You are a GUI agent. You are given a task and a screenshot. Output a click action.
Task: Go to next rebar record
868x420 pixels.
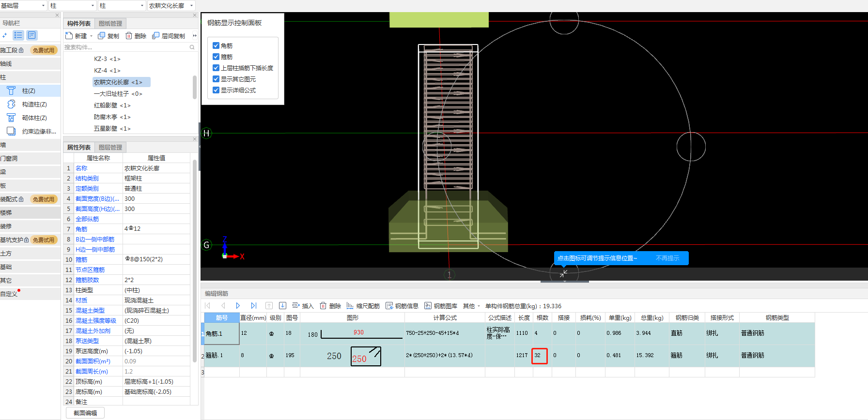(238, 306)
